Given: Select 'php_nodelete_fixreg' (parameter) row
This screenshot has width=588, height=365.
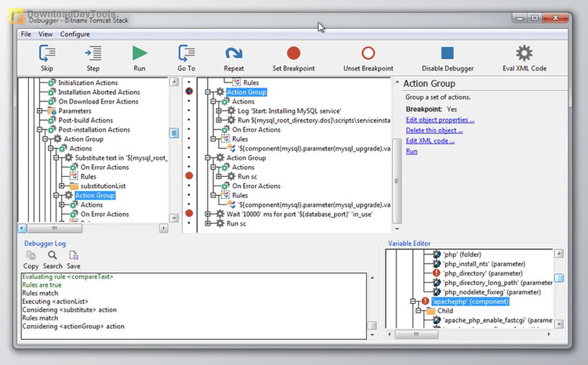Looking at the screenshot, I should 492,292.
